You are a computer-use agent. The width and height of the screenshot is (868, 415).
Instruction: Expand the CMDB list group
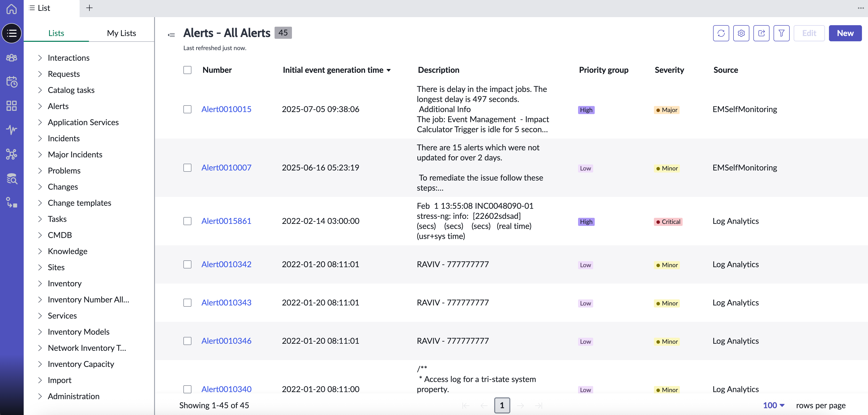(x=40, y=235)
